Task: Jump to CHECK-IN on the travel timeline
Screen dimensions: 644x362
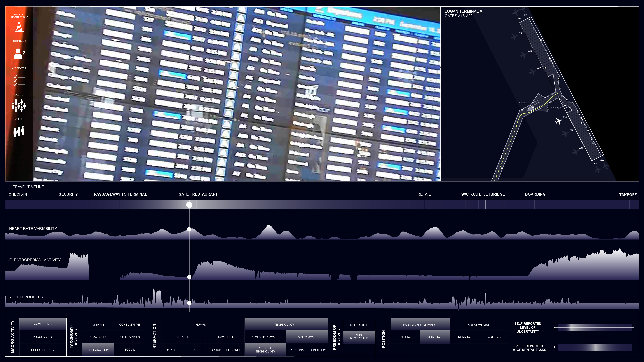Action: click(x=18, y=194)
